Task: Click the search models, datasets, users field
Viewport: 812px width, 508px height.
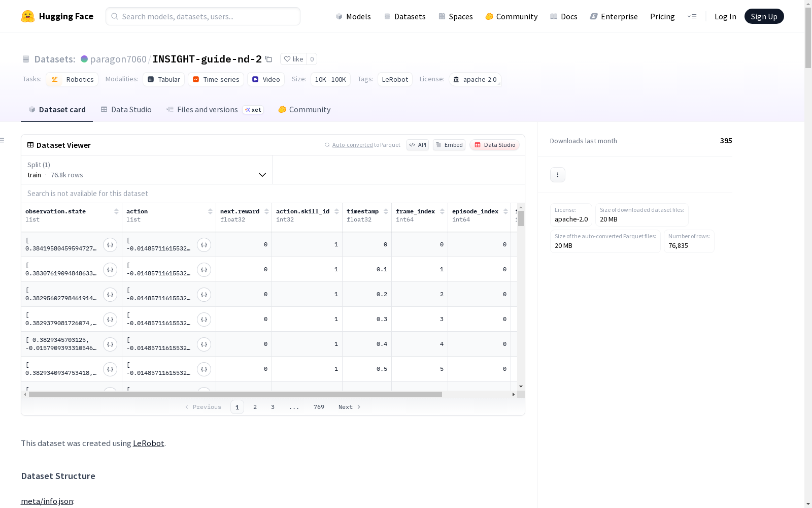Action: (x=203, y=16)
